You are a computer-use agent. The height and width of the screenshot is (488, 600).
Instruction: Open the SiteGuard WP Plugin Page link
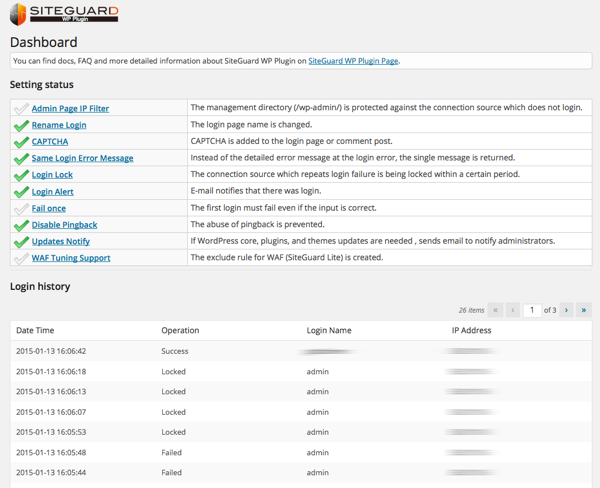353,61
